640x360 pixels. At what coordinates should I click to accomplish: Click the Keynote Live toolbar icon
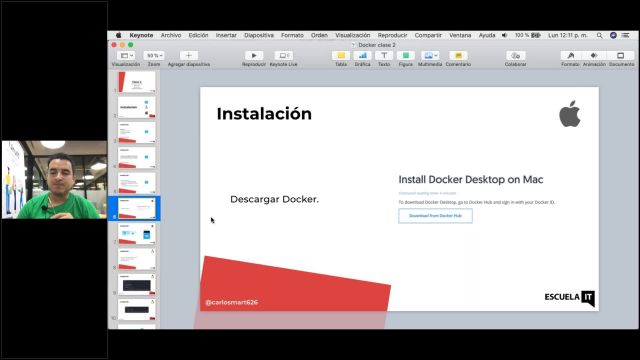[x=284, y=56]
